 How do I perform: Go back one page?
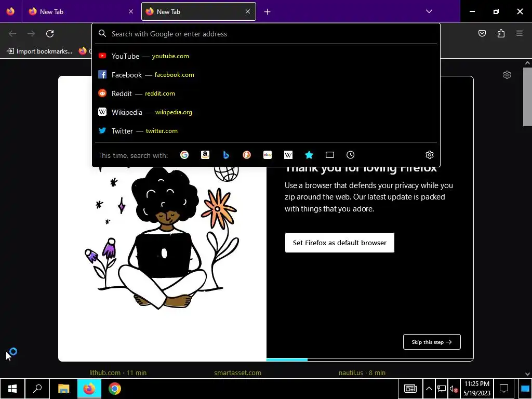12,34
